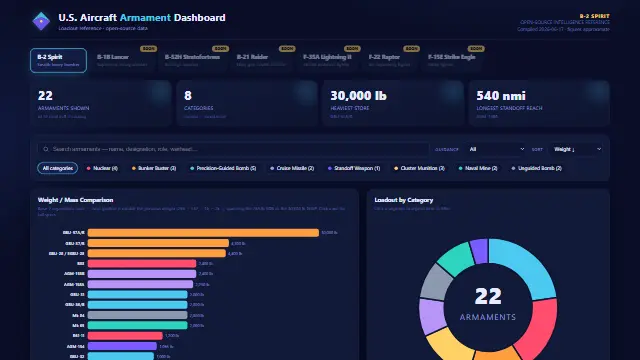The image size is (640, 360).
Task: Open the Sort dropdown showing Weight
Action: [577, 149]
